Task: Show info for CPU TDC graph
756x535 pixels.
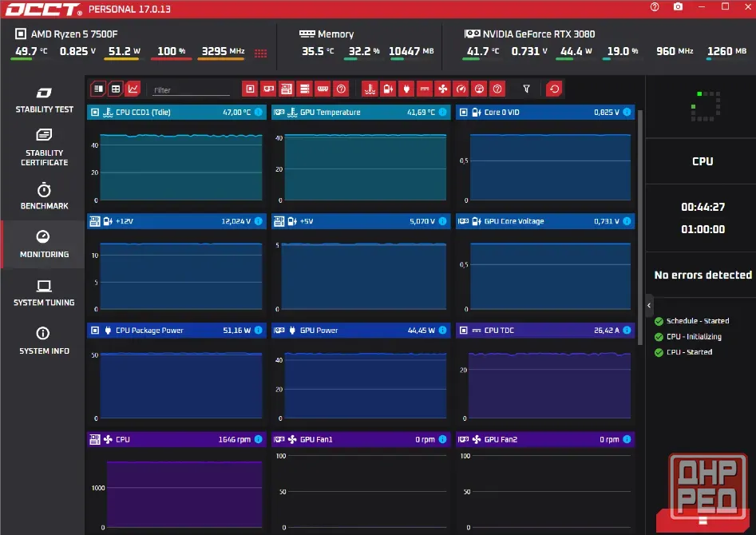Action: [627, 330]
